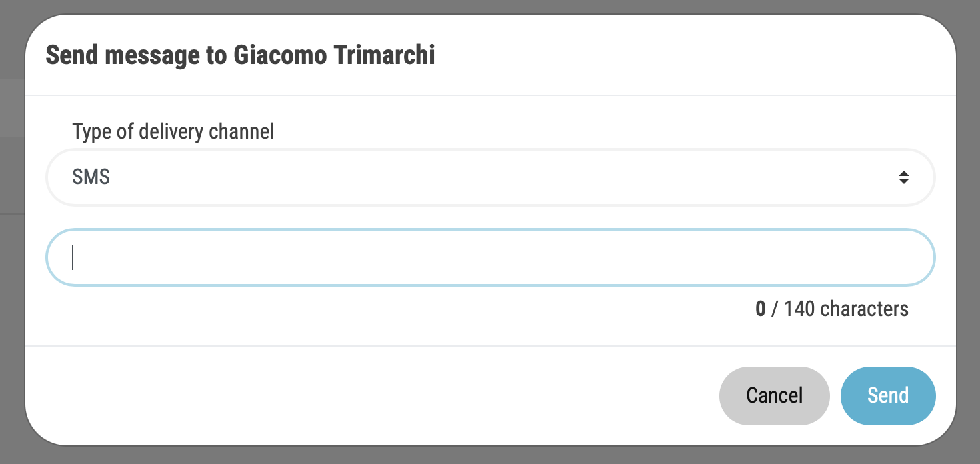Focus the empty message text field
Screen dimensions: 980x464
pos(490,257)
